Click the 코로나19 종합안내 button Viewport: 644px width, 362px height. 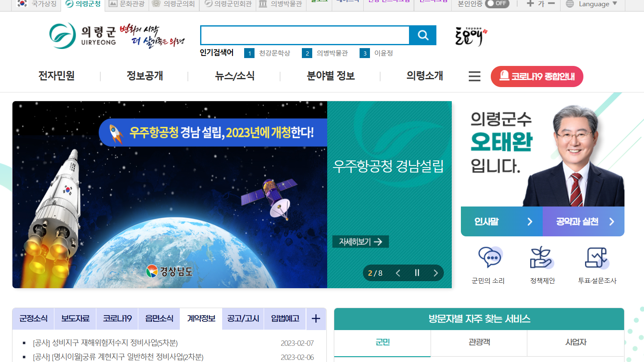537,76
